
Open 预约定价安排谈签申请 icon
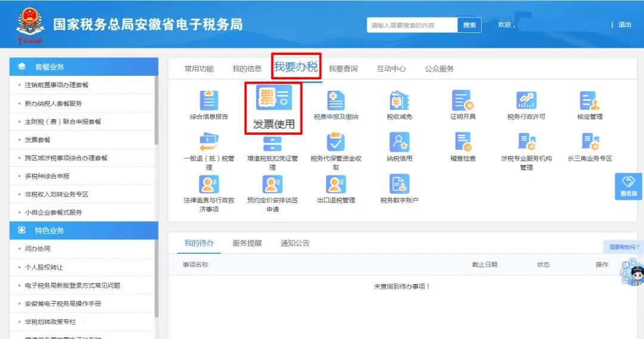[x=273, y=184]
